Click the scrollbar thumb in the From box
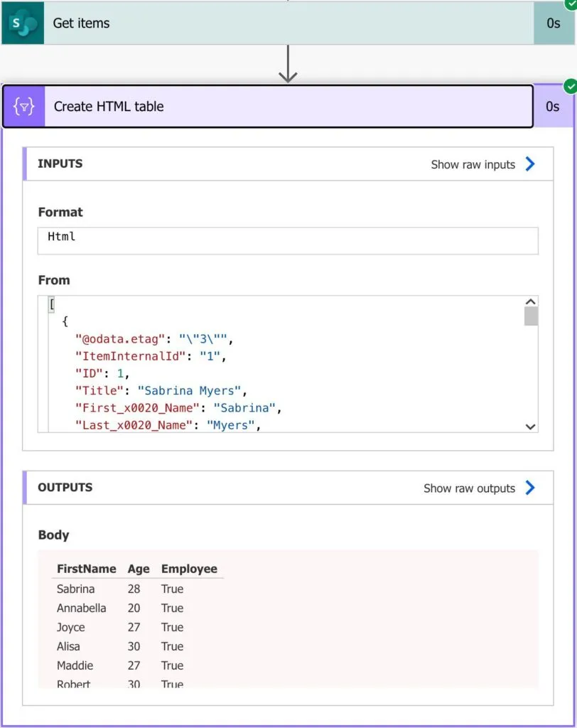This screenshot has width=577, height=728. 530,316
